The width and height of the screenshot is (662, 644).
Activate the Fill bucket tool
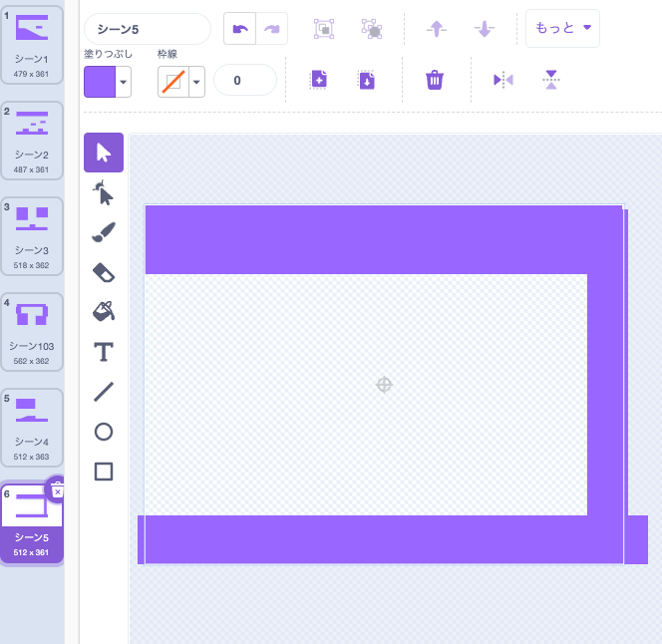pyautogui.click(x=104, y=312)
